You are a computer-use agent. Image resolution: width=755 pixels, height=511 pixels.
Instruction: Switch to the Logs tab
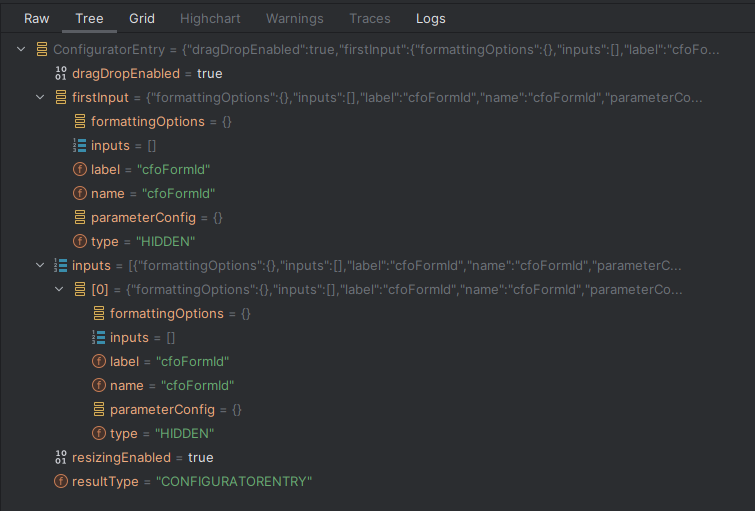coord(430,18)
